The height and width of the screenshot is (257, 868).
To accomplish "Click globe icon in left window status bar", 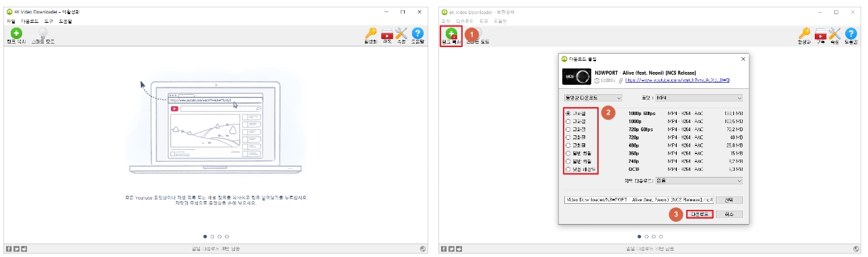I will coord(422,249).
